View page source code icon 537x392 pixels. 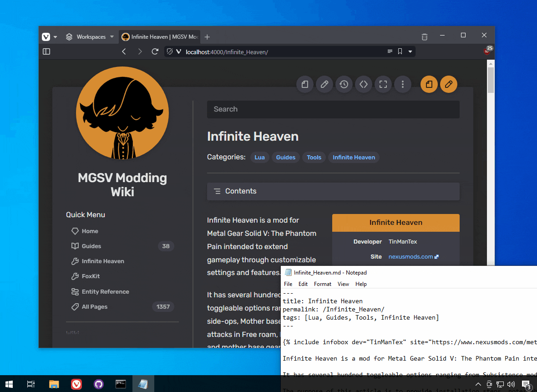click(x=363, y=84)
